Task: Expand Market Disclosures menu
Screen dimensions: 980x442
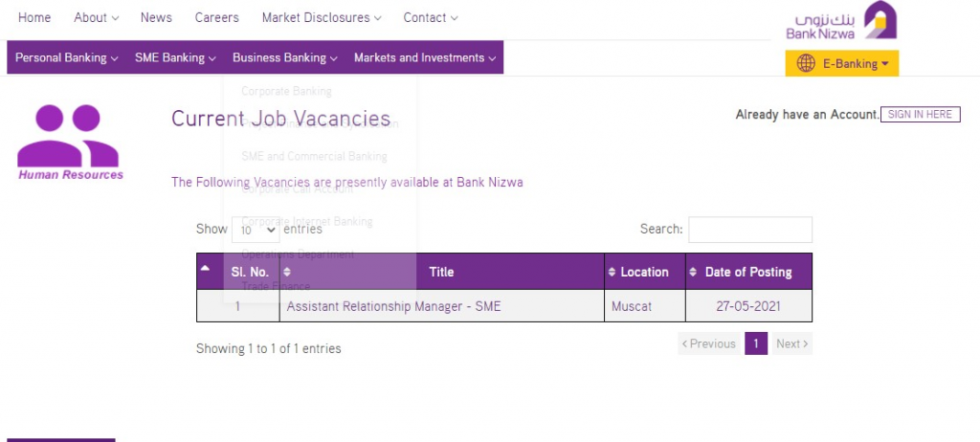Action: click(x=322, y=17)
